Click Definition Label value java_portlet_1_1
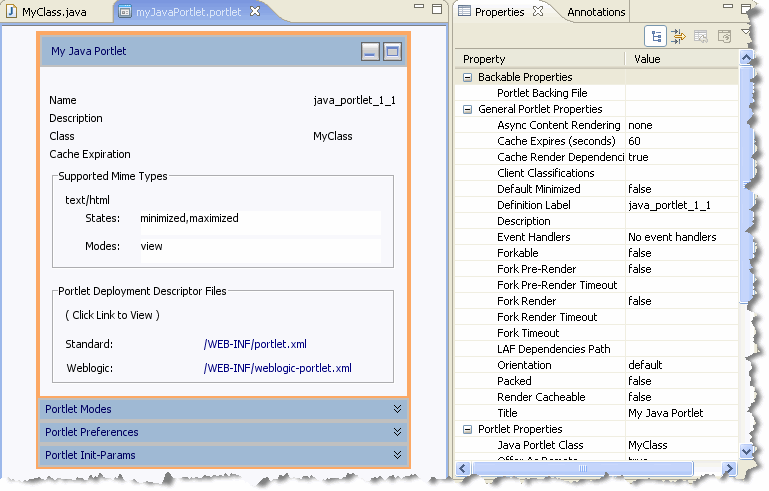The width and height of the screenshot is (769, 491). click(x=669, y=206)
